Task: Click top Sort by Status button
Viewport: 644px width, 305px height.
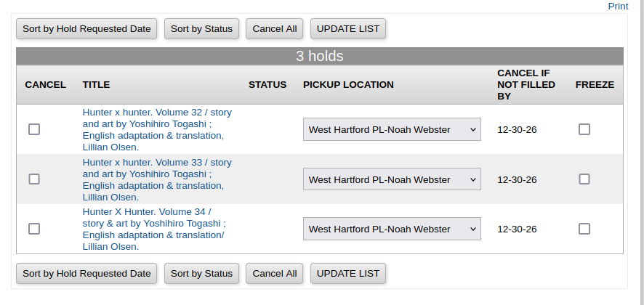Action: pyautogui.click(x=201, y=29)
